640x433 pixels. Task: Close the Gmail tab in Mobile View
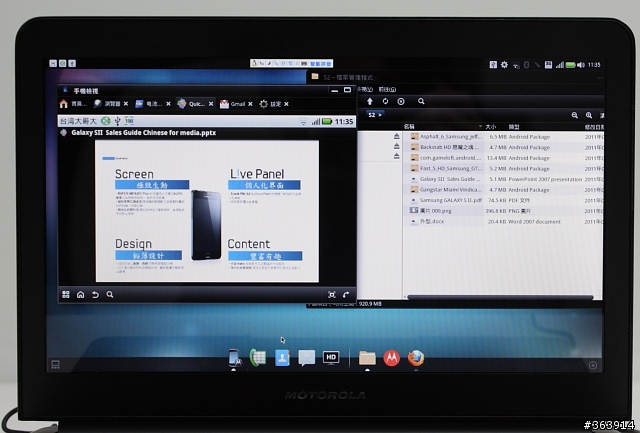pos(250,104)
